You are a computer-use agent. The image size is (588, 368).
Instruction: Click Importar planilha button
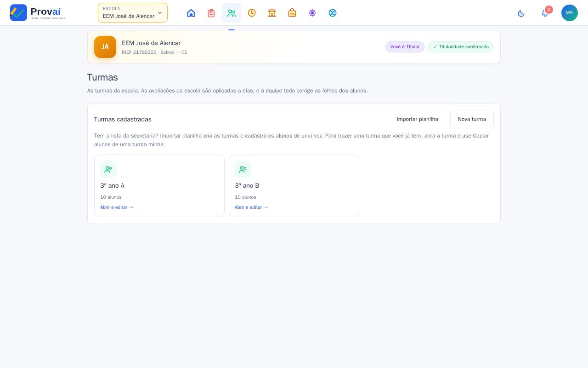tap(417, 119)
